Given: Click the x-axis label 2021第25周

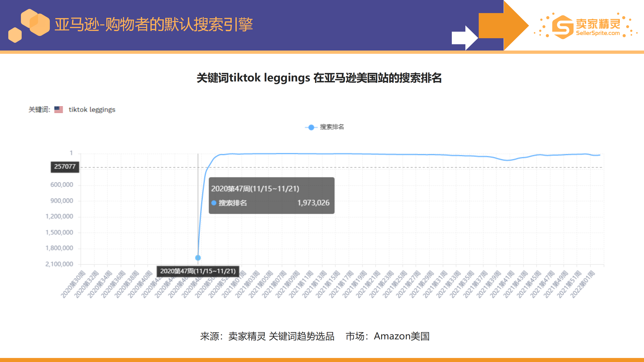Looking at the screenshot, I should click(x=395, y=284).
